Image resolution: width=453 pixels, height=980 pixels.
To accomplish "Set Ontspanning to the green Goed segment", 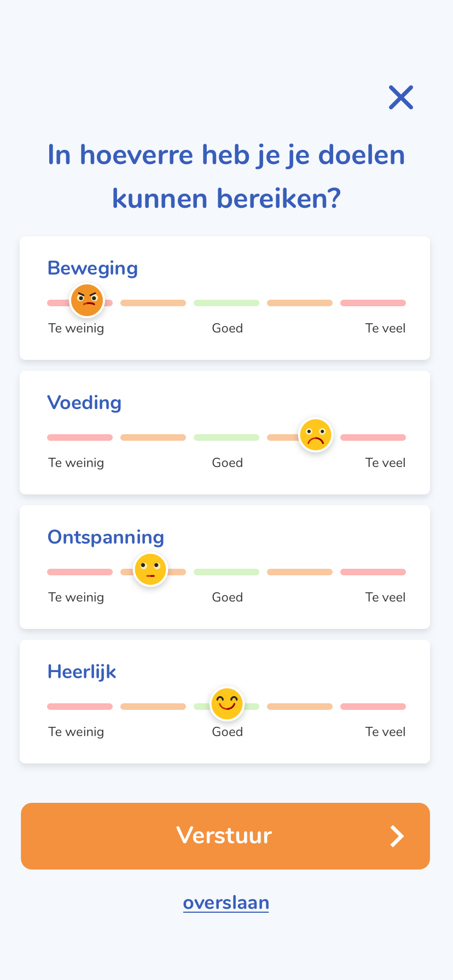I will 226,572.
